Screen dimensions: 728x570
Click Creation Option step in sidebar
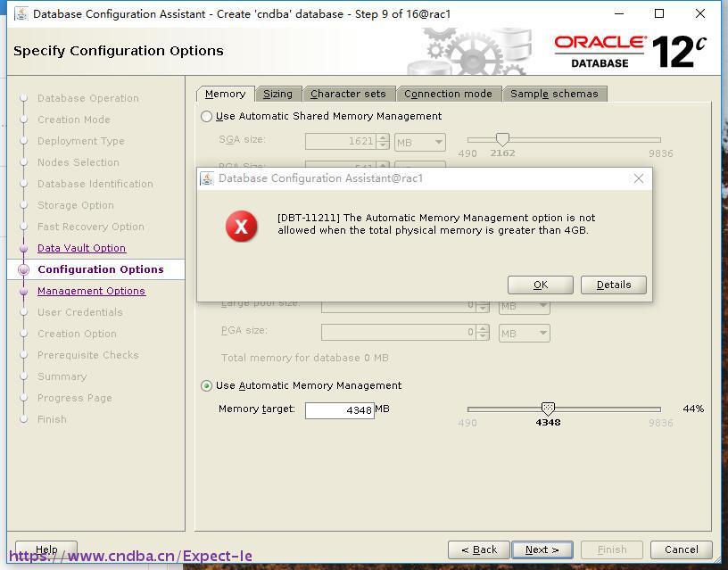(77, 334)
